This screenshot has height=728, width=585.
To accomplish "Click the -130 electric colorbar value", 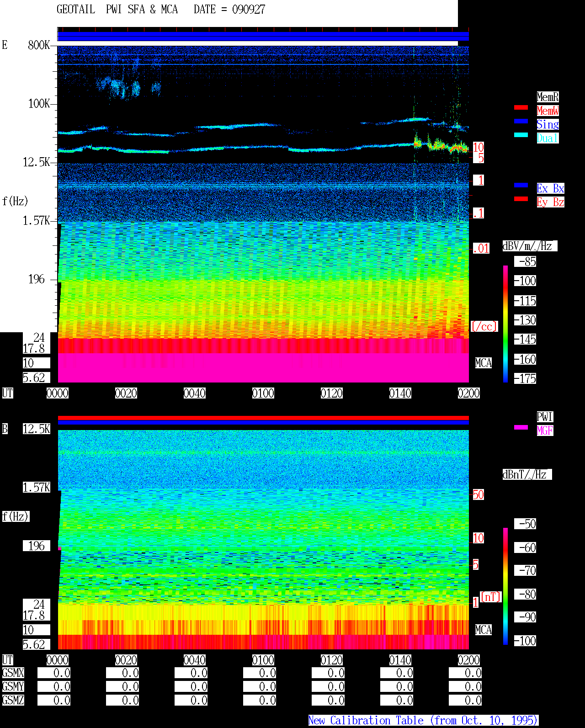I will pyautogui.click(x=525, y=320).
